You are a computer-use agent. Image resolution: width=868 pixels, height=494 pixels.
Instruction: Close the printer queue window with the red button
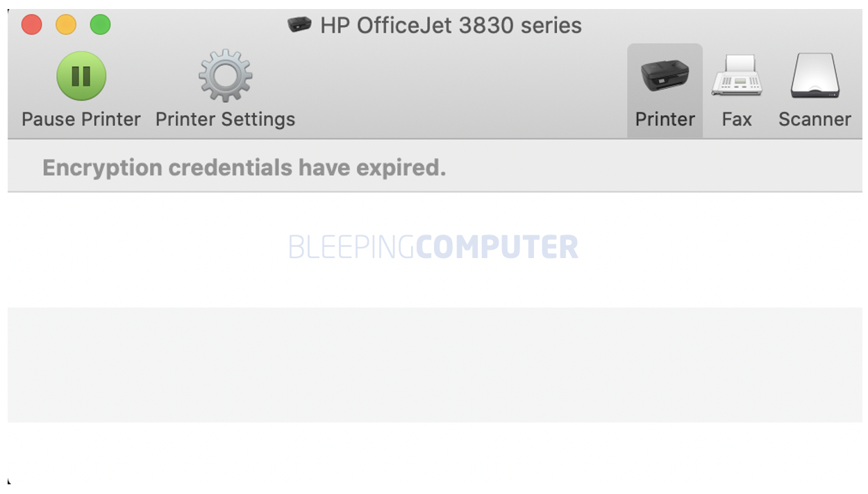pyautogui.click(x=32, y=25)
